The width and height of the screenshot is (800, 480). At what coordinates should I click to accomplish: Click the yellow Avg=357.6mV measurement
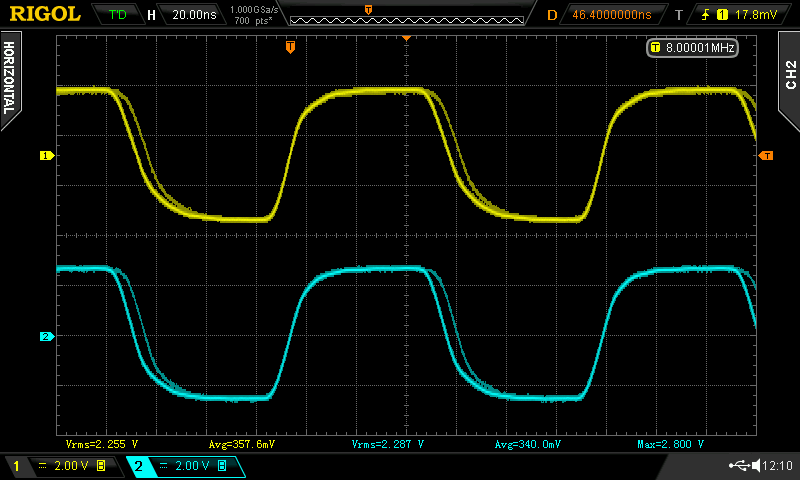[242, 444]
